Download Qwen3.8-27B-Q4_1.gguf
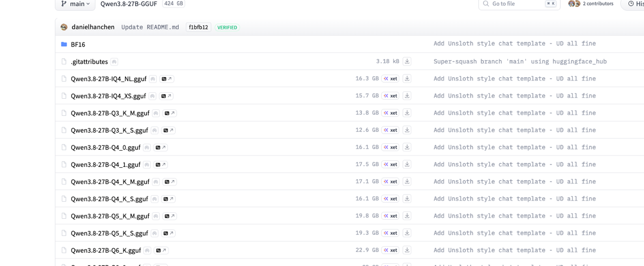The image size is (644, 266). 407,165
